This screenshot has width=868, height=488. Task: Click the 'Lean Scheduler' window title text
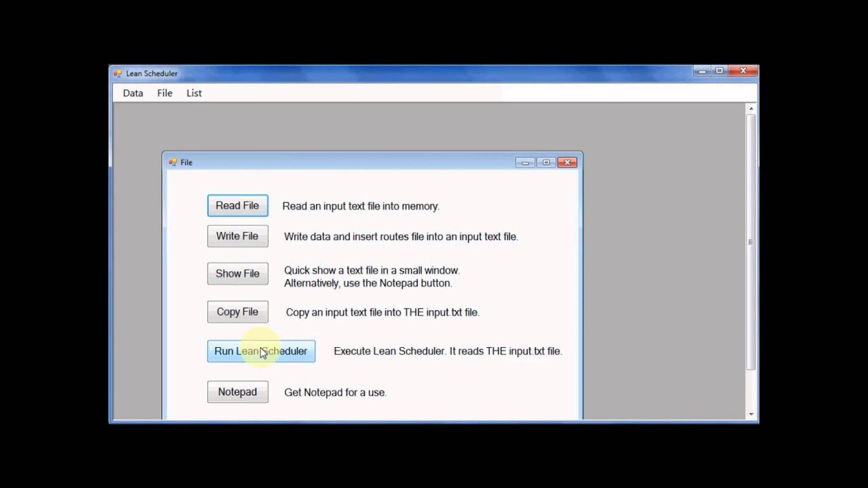click(152, 73)
